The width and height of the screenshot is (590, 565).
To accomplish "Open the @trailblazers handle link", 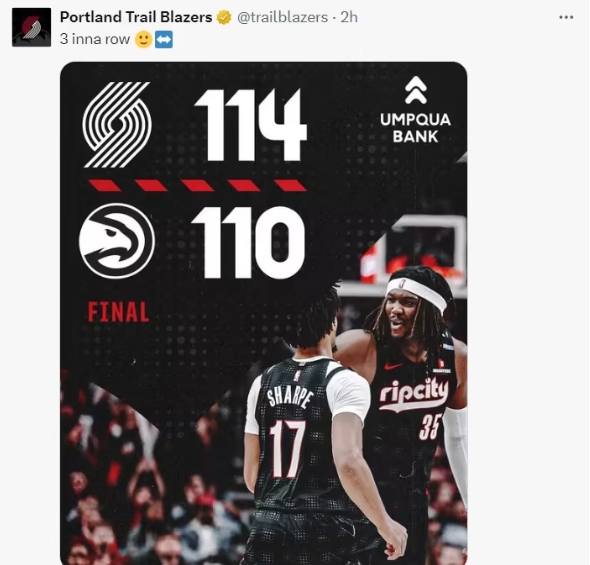I will click(x=282, y=17).
